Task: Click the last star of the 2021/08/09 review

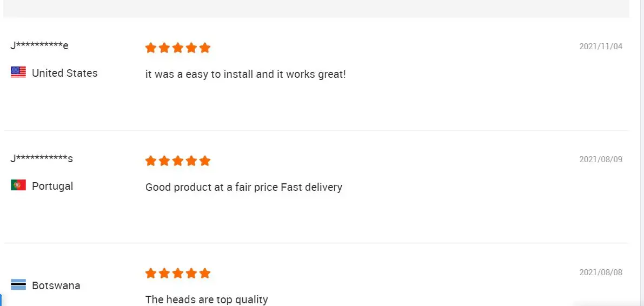Action: tap(204, 161)
